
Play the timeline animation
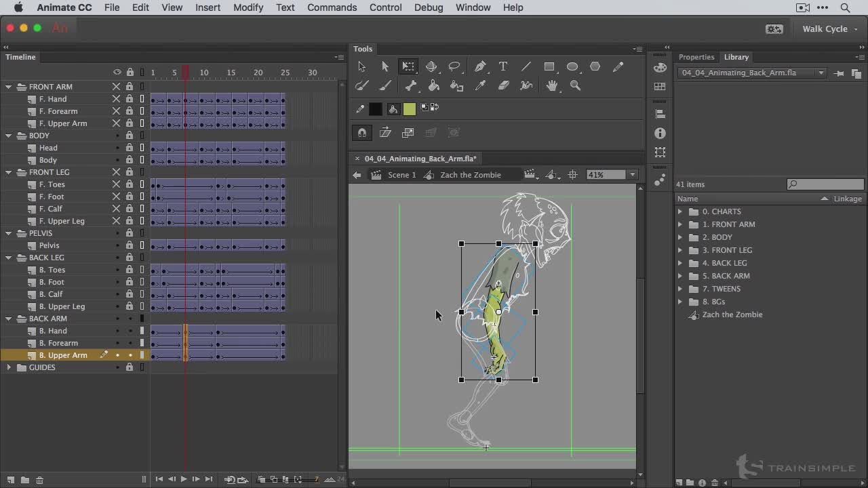[x=183, y=479]
